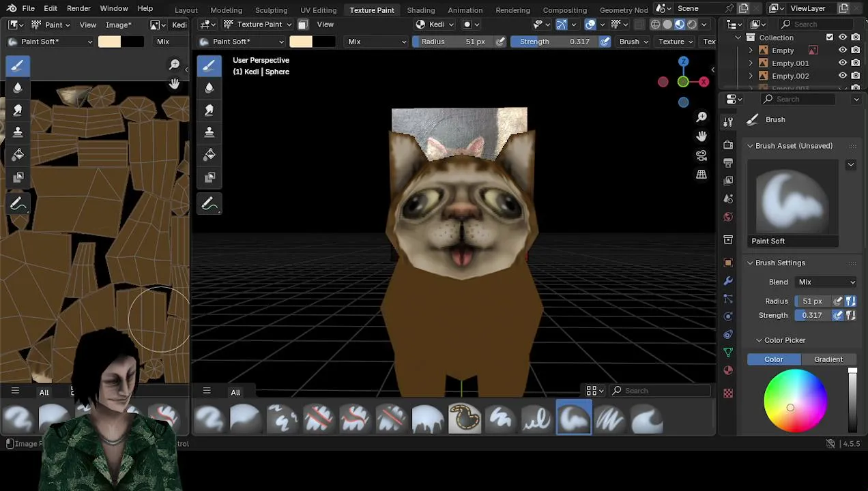Image resolution: width=868 pixels, height=491 pixels.
Task: Hide Empty.002 via its eye icon
Action: click(x=843, y=76)
